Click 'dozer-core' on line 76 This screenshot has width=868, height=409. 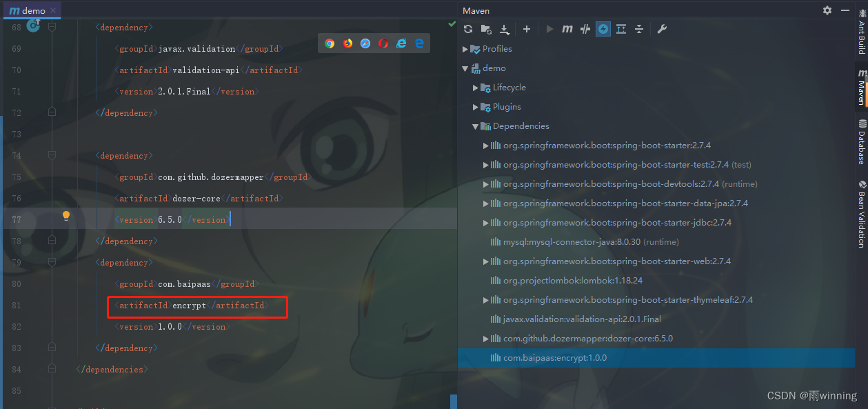(196, 199)
